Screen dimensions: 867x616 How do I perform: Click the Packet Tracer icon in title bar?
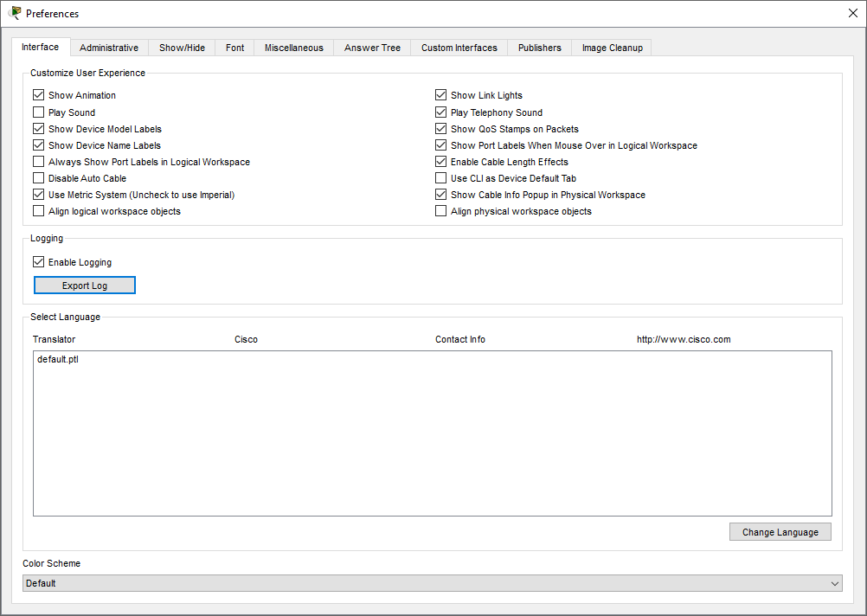click(15, 13)
